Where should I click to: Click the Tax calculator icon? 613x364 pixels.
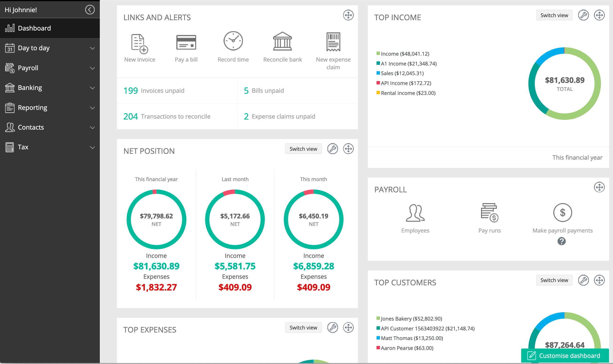10,147
